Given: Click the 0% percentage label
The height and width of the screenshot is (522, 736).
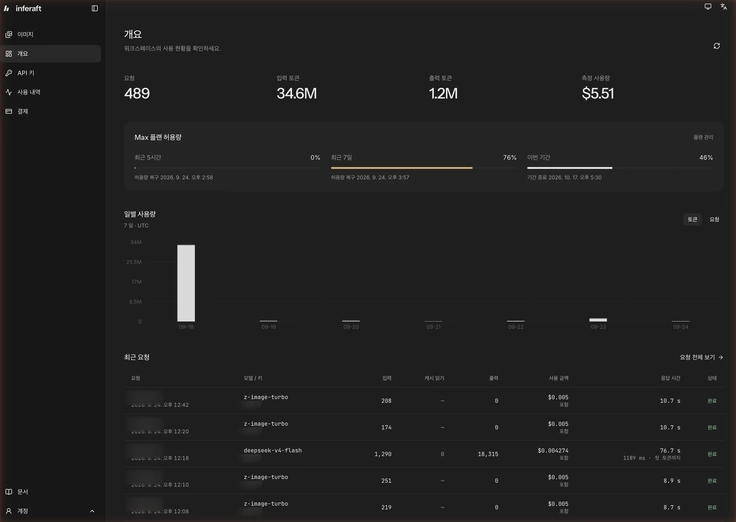Looking at the screenshot, I should pos(315,157).
